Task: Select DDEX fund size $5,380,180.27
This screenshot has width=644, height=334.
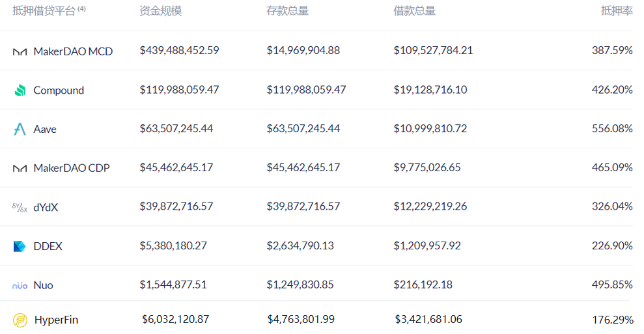Action: (173, 245)
